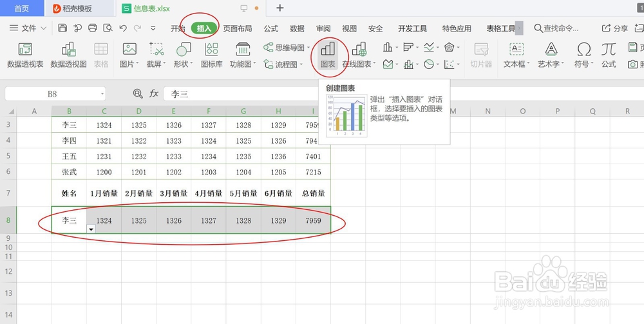Insert a pie chart from ribbon

[431, 64]
